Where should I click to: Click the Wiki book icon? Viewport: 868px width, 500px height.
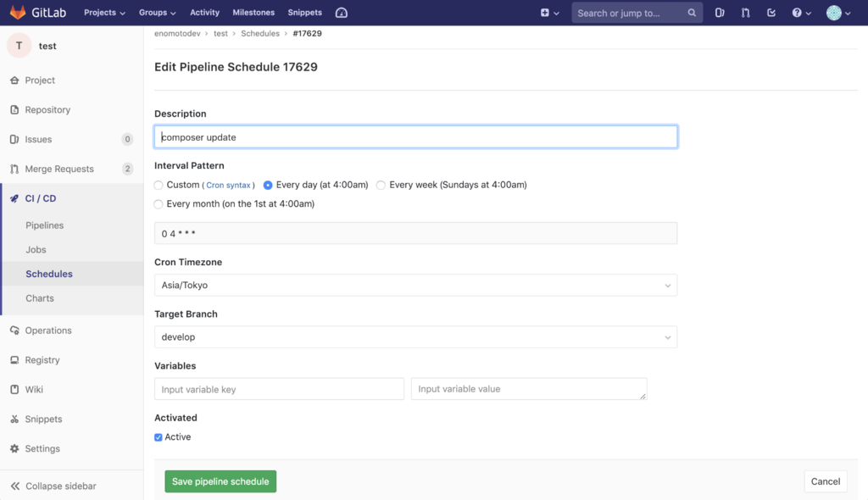point(14,389)
